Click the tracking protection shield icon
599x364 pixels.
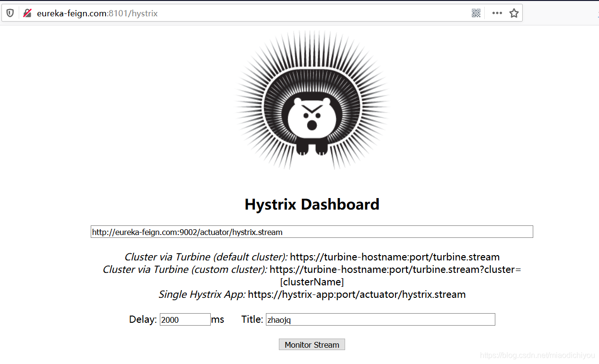10,13
